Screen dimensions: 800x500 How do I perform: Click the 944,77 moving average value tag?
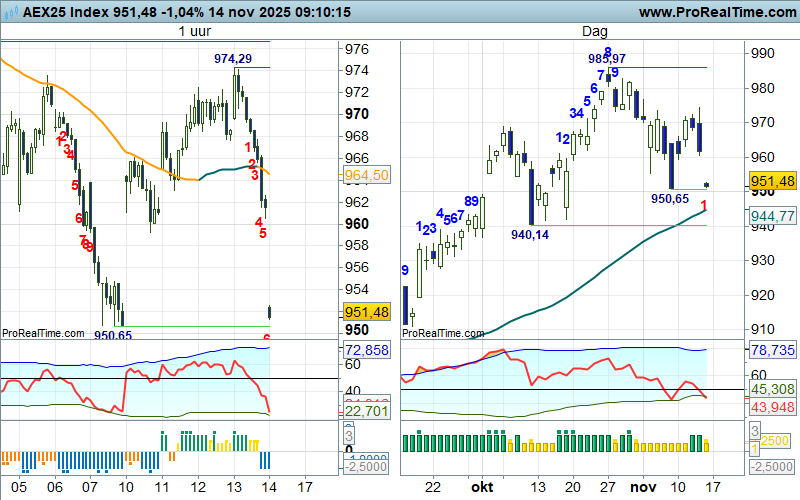(x=772, y=216)
